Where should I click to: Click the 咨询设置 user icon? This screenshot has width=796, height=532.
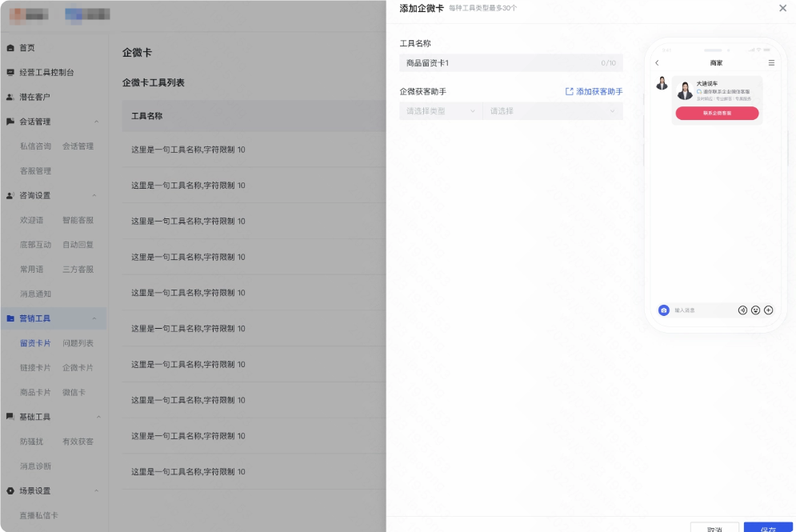click(10, 195)
